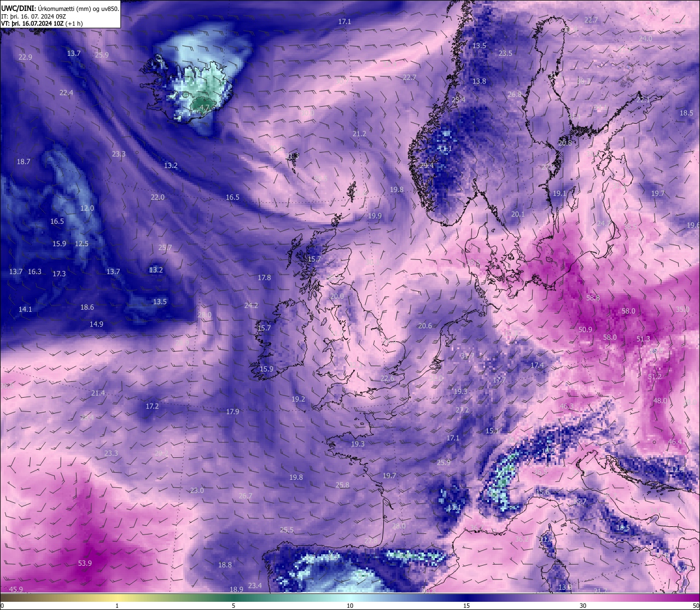Image resolution: width=700 pixels, height=610 pixels.
Task: Click the 22.6 value near the Channel
Action: [x=387, y=379]
